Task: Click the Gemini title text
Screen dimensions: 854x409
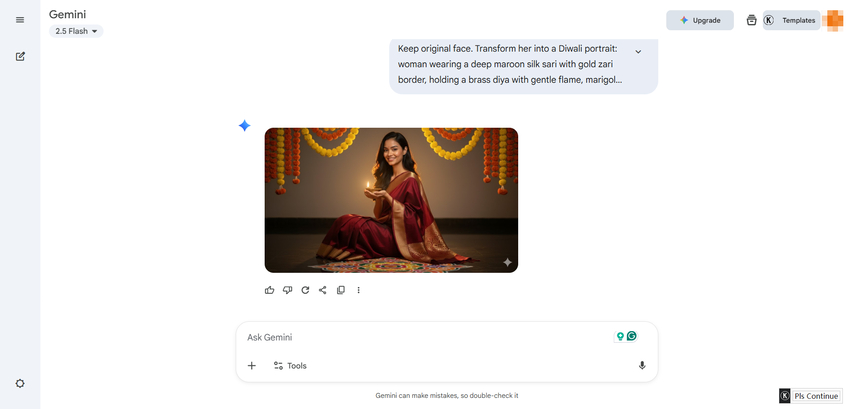Action: [x=68, y=15]
